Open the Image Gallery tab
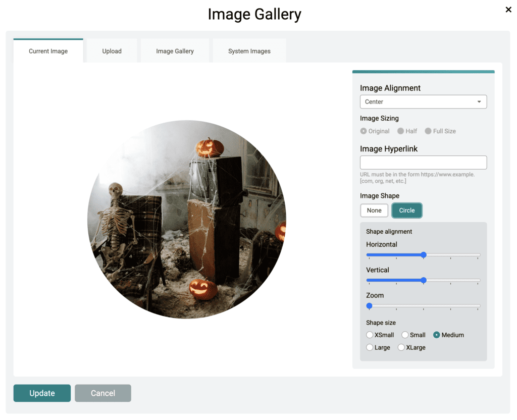 click(175, 51)
